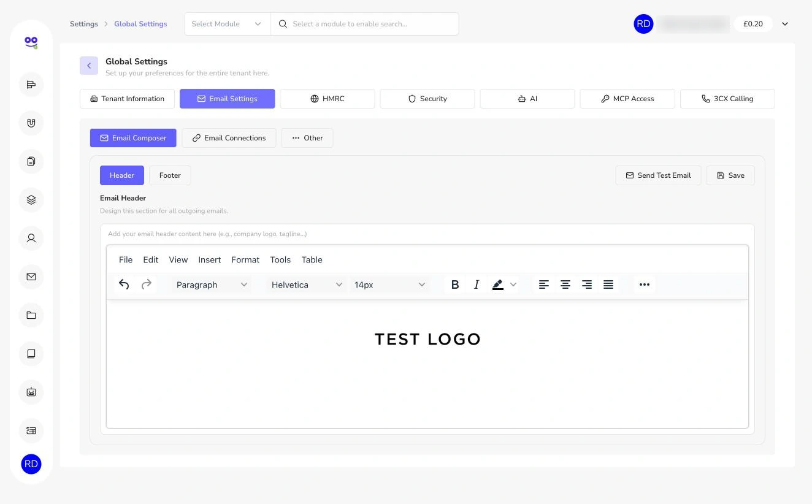Select the Email Composer sub-tab
The height and width of the screenshot is (504, 812).
(133, 138)
